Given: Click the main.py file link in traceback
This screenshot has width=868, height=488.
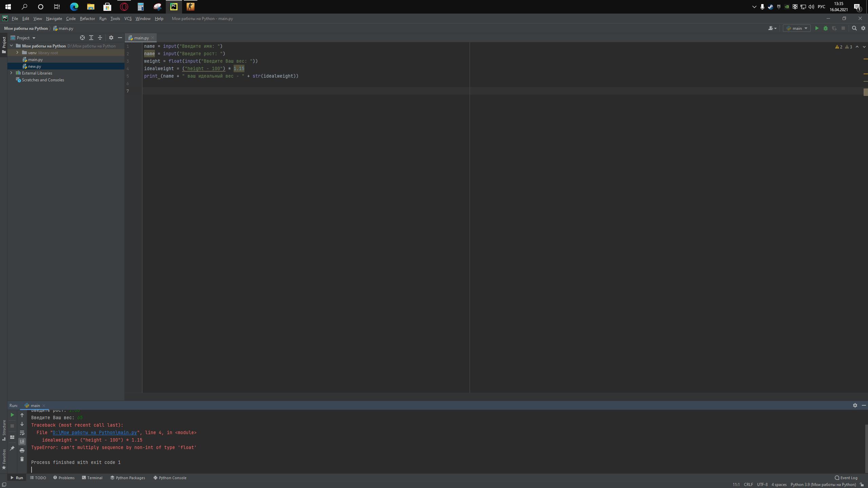Looking at the screenshot, I should point(95,432).
